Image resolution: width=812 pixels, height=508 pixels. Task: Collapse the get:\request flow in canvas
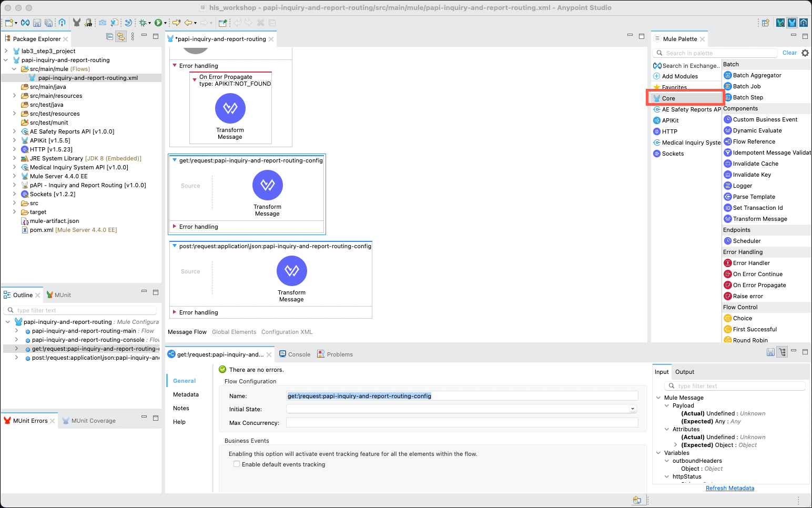[x=175, y=160]
